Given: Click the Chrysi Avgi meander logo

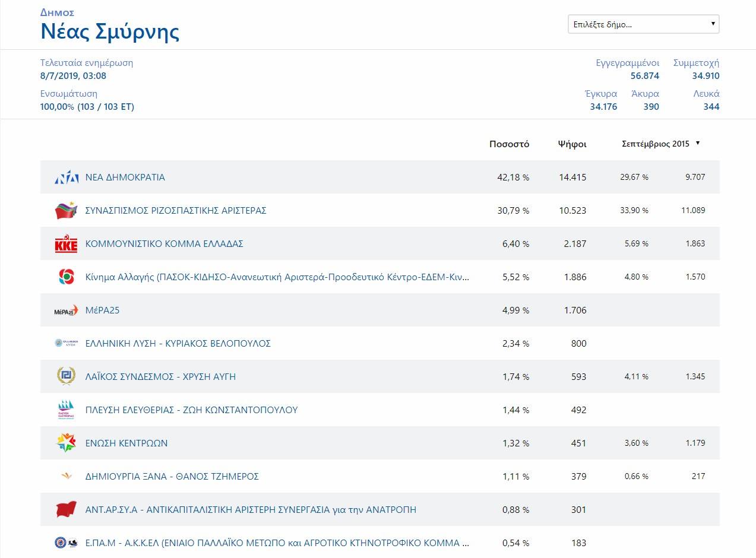Looking at the screenshot, I should (66, 376).
